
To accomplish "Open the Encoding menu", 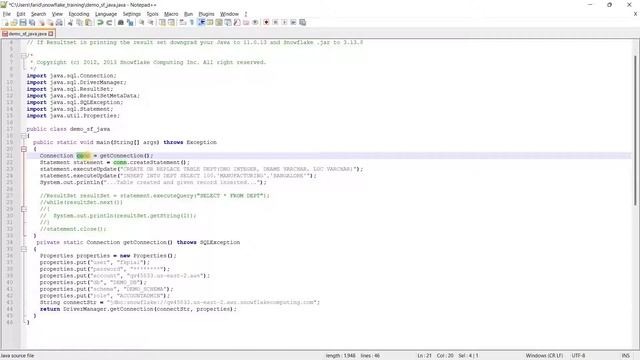I will pos(79,14).
